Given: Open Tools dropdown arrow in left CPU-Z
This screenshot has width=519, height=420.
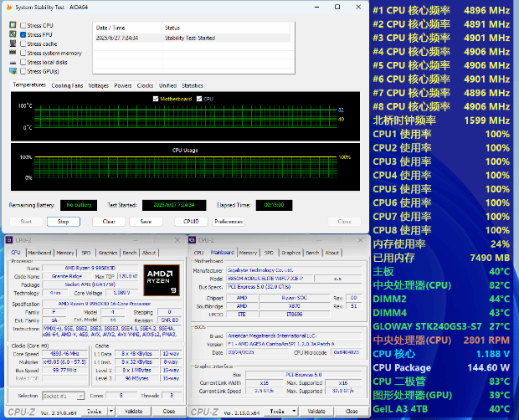Looking at the screenshot, I should (x=111, y=411).
